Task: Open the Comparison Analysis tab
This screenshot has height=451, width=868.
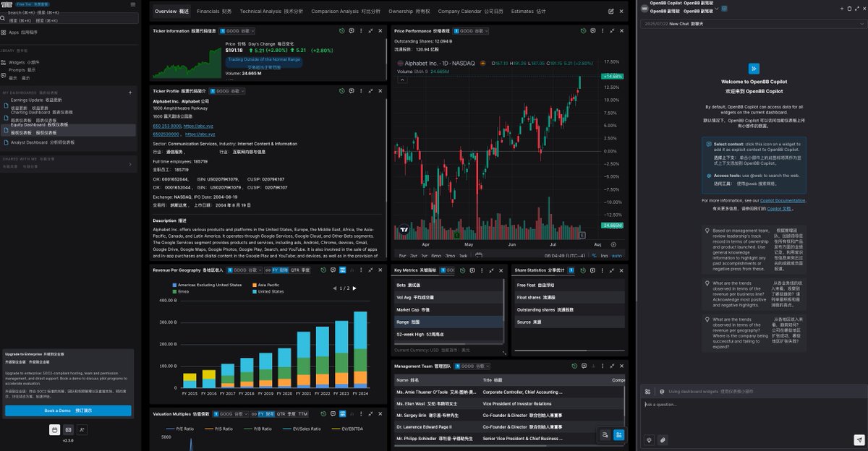Action: pos(346,12)
